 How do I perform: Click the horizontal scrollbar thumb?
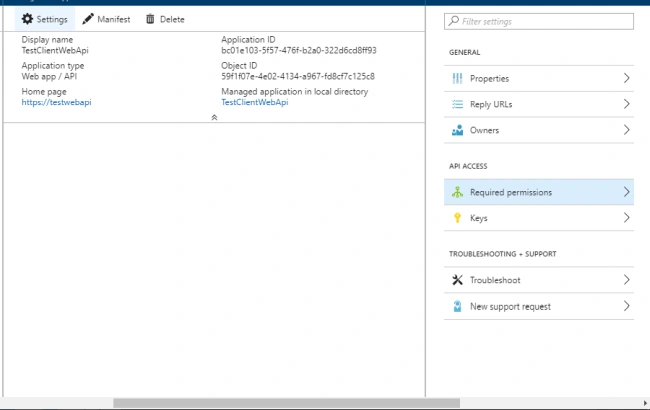tap(286, 403)
